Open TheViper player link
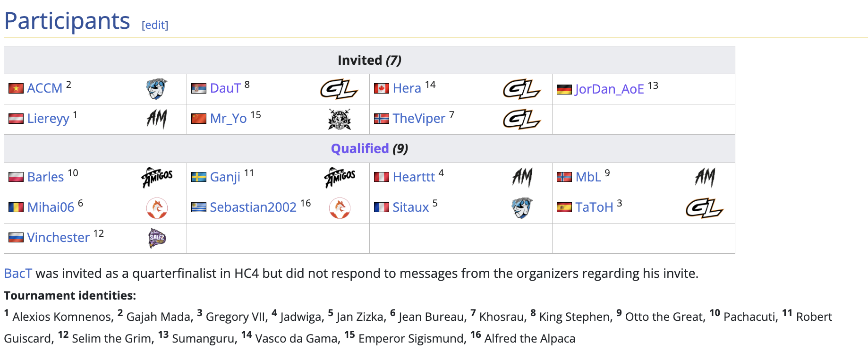Screen dimensions: 868x361 pyautogui.click(x=419, y=118)
